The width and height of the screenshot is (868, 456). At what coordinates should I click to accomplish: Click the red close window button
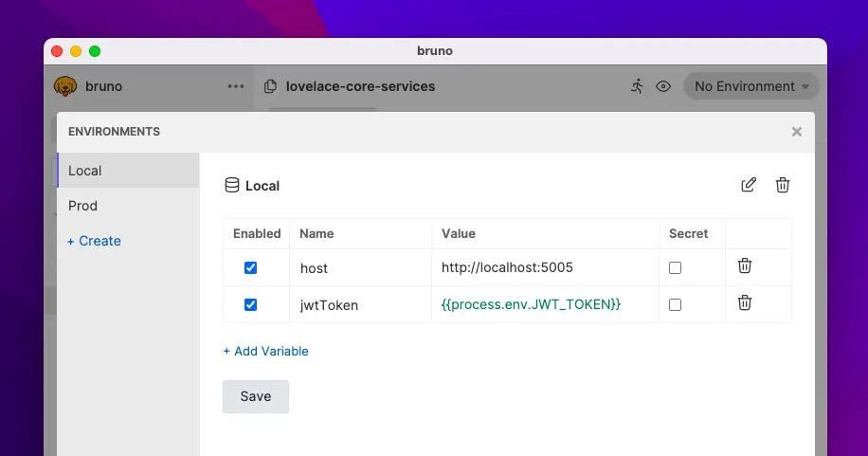click(x=57, y=51)
